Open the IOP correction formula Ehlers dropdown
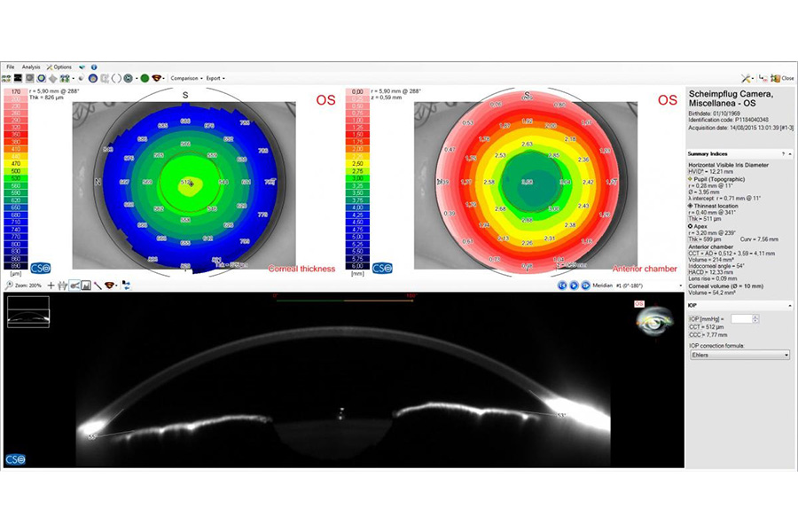 [x=739, y=355]
